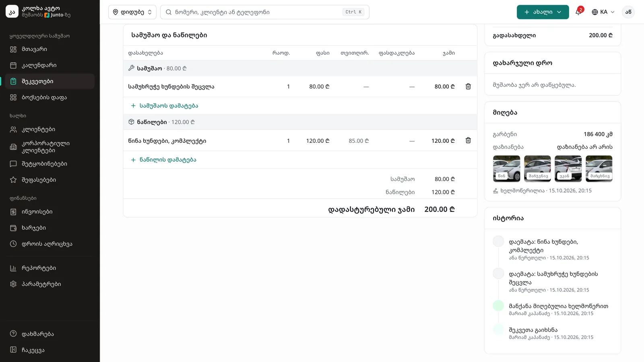Open notifications bell

(578, 12)
